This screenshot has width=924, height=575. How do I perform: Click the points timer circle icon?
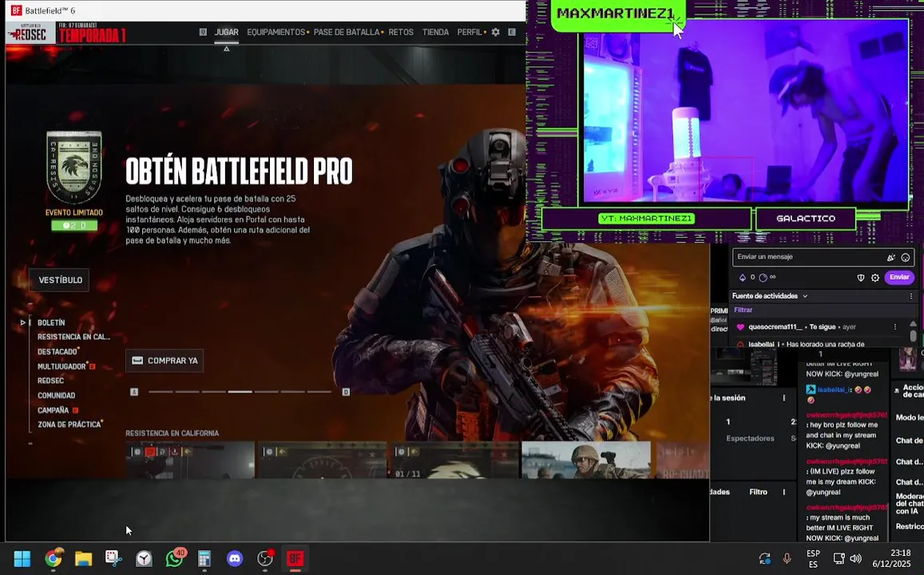[x=763, y=277]
